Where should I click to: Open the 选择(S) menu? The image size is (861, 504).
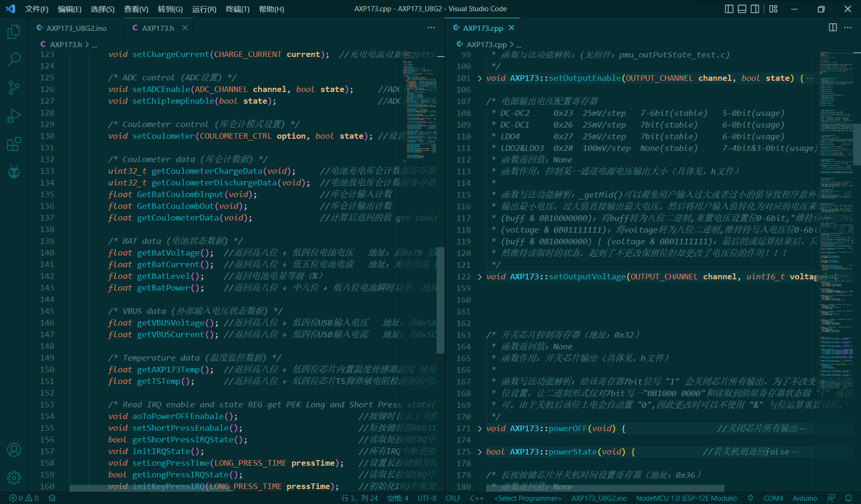pyautogui.click(x=102, y=9)
